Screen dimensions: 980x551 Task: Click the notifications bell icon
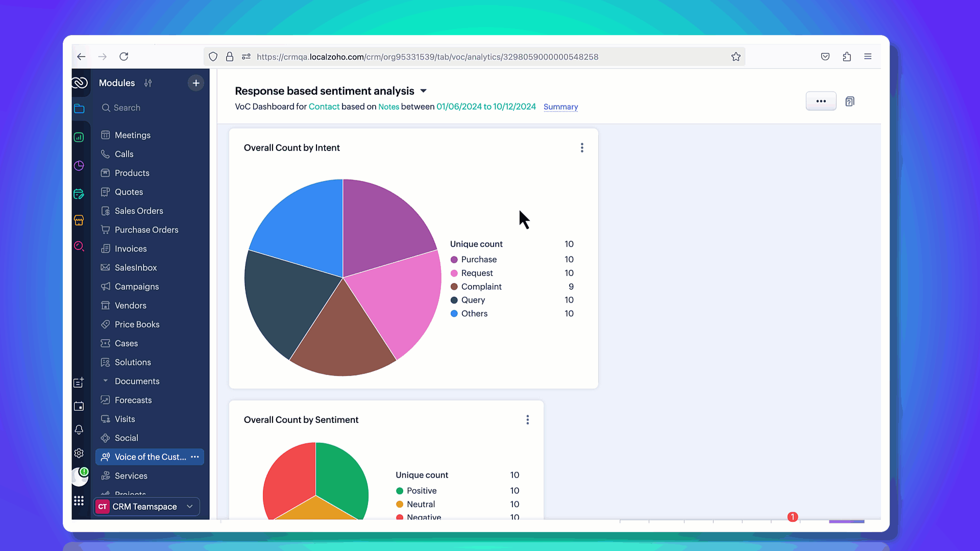(x=79, y=430)
